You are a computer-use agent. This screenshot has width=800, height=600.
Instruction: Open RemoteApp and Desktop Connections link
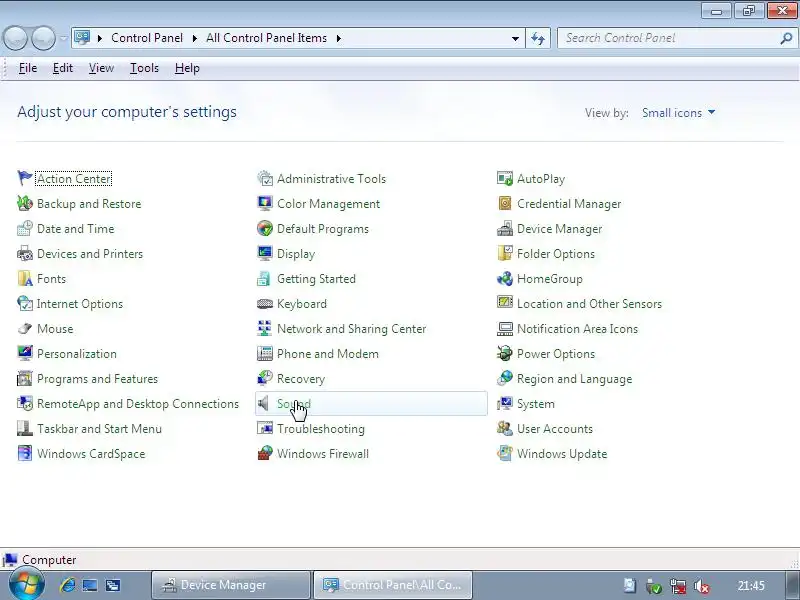click(138, 404)
